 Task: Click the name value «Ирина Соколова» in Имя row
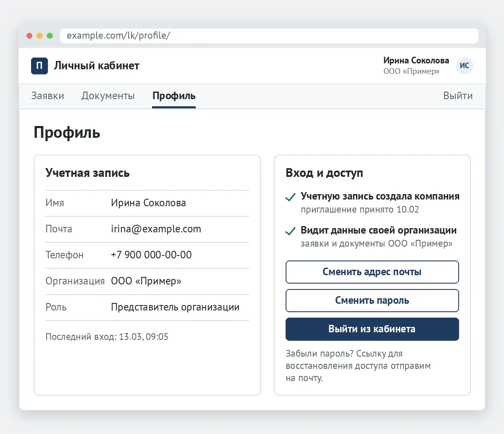tap(148, 203)
